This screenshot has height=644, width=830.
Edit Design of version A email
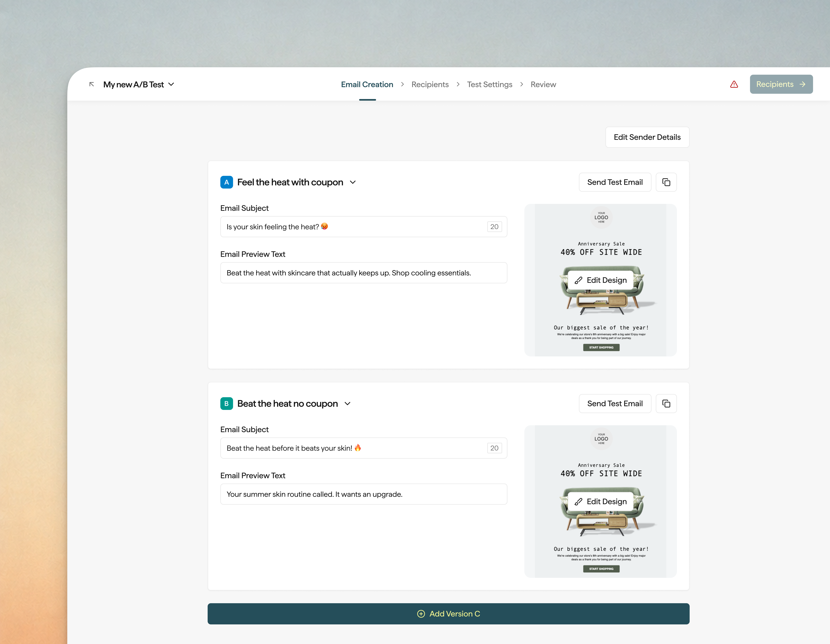[601, 280]
